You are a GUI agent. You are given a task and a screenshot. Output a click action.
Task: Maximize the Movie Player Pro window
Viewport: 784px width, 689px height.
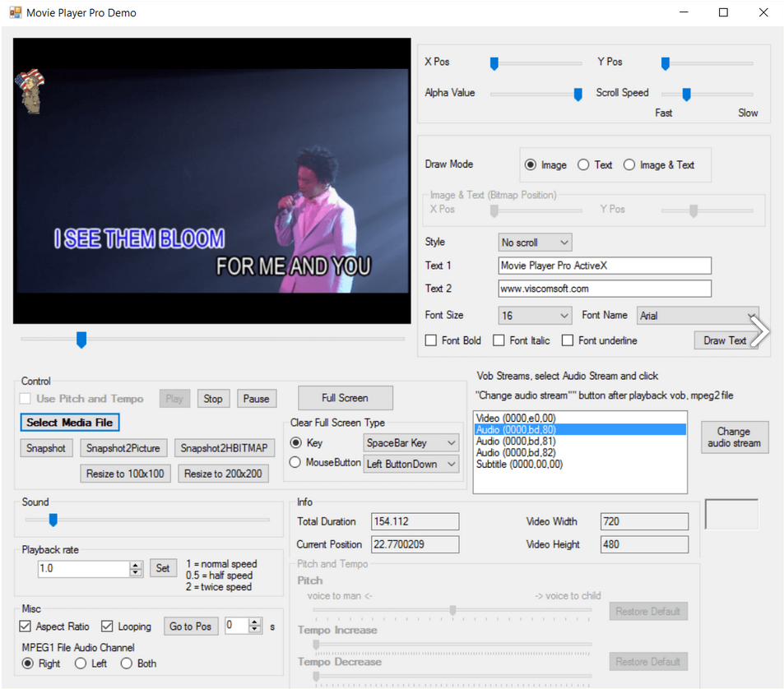[x=723, y=12]
